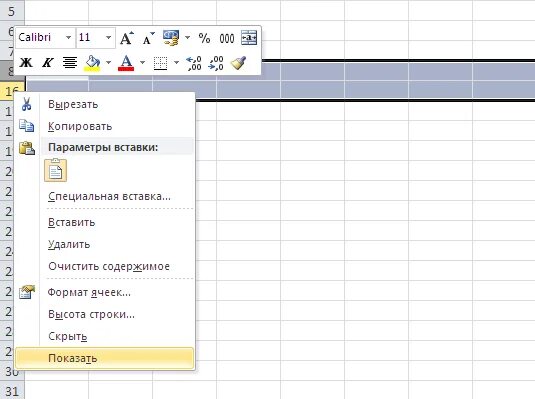This screenshot has width=535, height=399.
Task: Click the paste icon beside Параметры вставки
Action: click(27, 148)
